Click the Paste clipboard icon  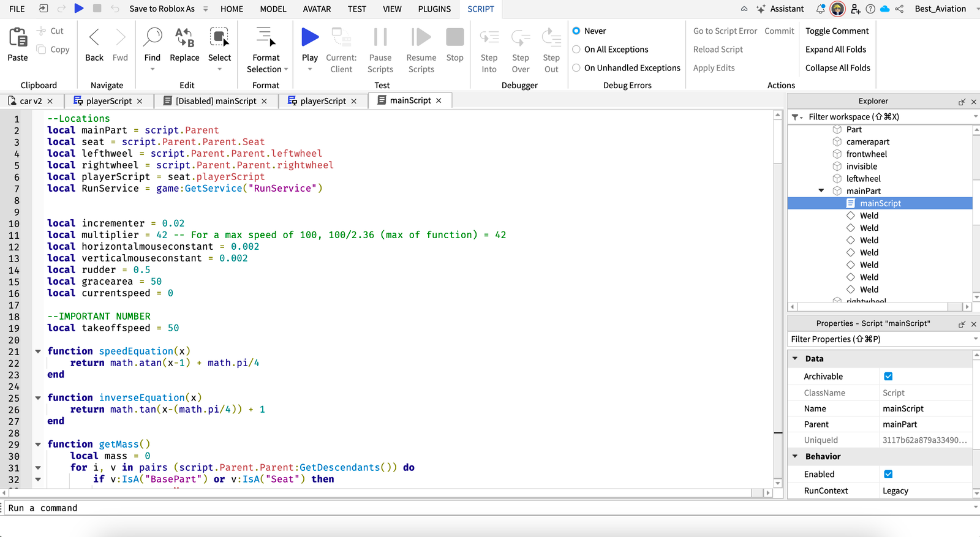18,38
